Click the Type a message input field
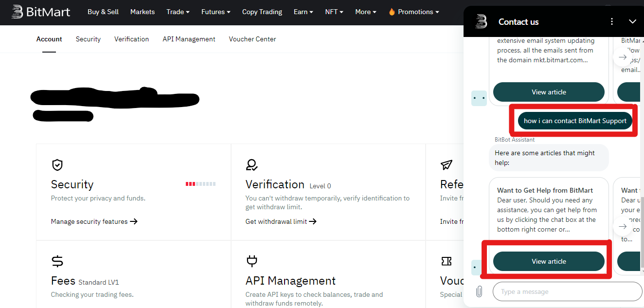Viewport: 644px width, 308px height. 567,291
